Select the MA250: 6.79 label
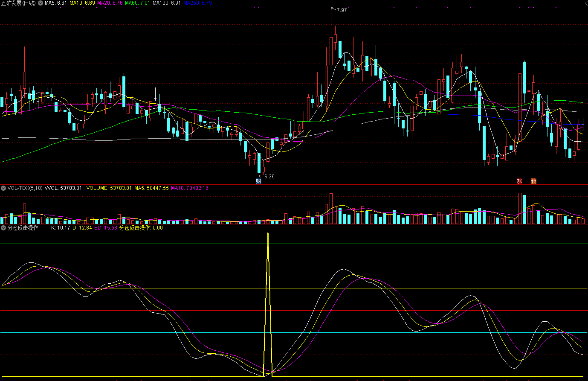The width and height of the screenshot is (588, 381). pyautogui.click(x=197, y=3)
